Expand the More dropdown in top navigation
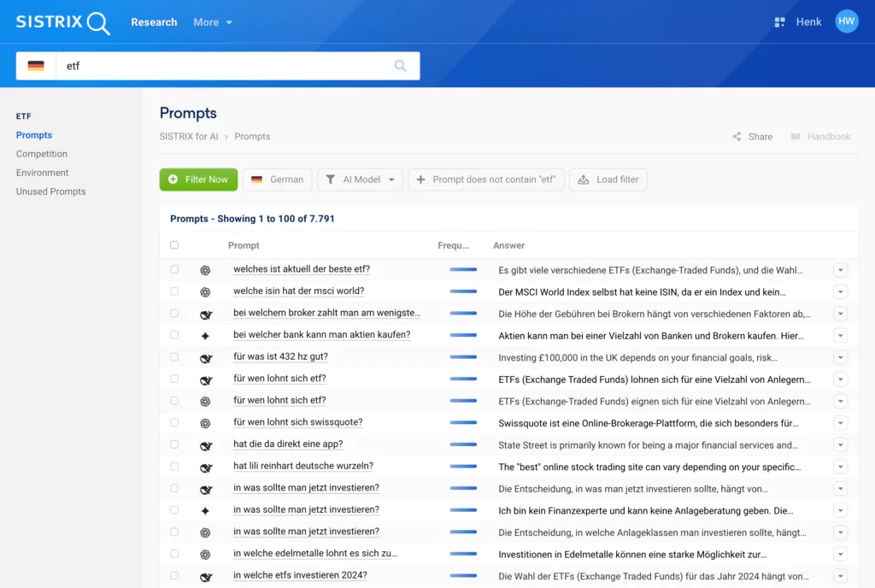The width and height of the screenshot is (875, 588). click(x=213, y=22)
